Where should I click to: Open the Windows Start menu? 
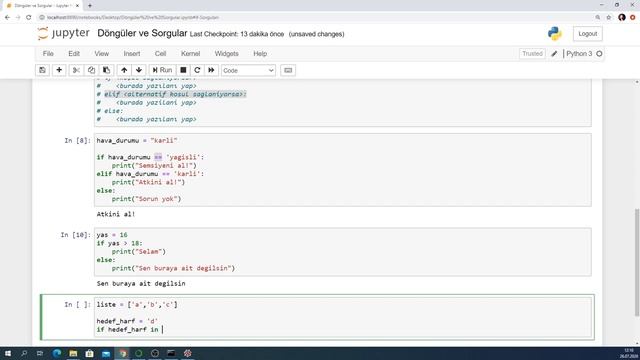tap(7, 353)
